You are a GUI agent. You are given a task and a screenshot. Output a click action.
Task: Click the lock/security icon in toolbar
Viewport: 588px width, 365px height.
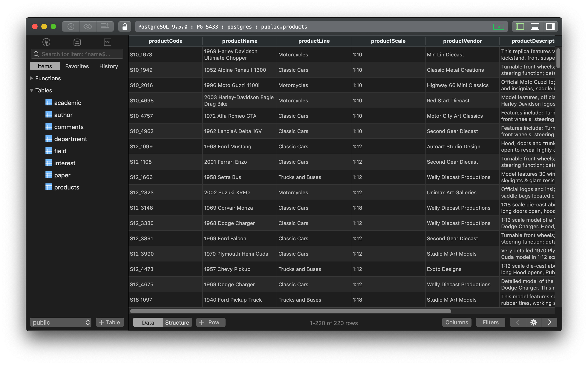(124, 26)
